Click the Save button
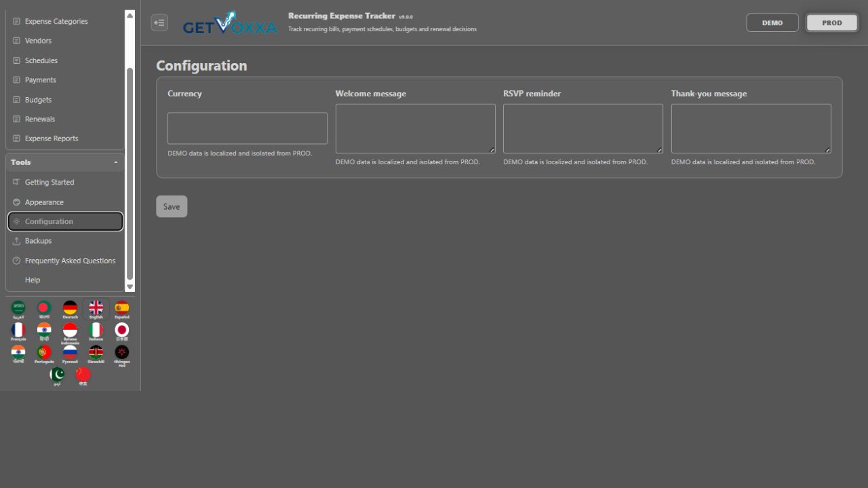Image resolution: width=868 pixels, height=488 pixels. click(172, 206)
